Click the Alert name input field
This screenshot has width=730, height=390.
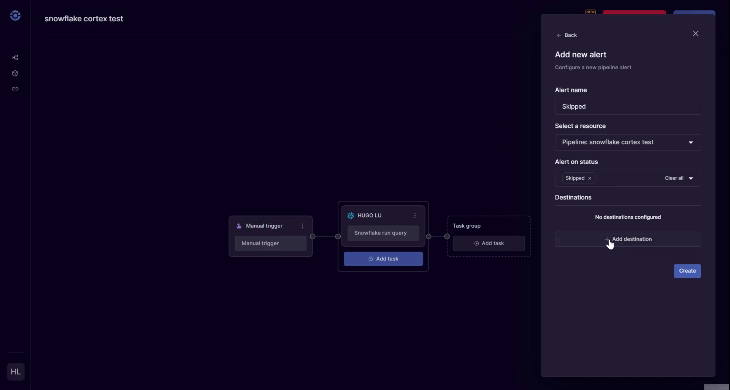coord(628,107)
